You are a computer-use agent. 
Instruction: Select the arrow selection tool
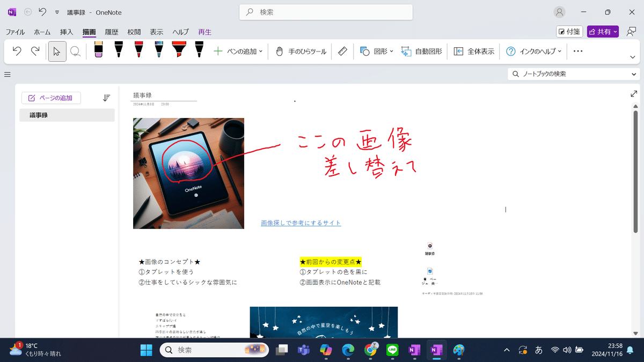[x=57, y=51]
